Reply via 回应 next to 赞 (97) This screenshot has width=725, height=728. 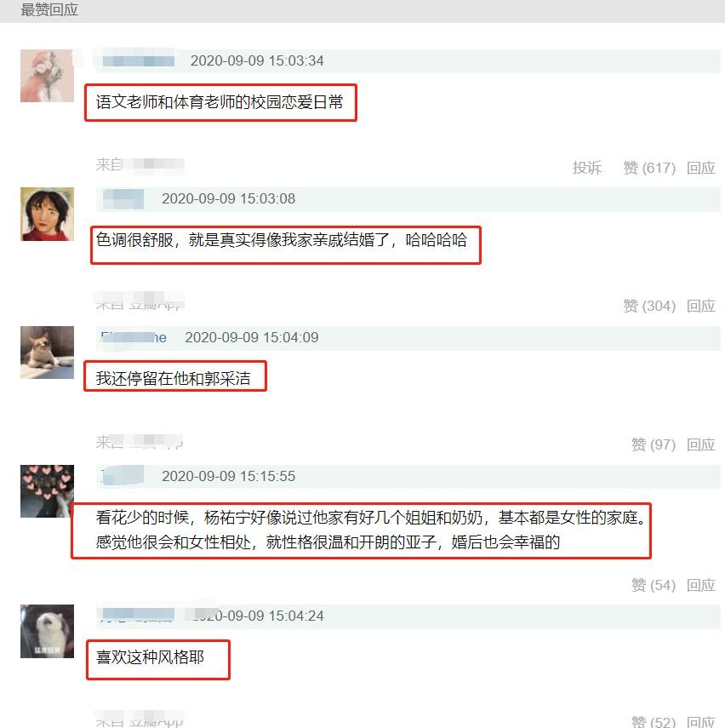pyautogui.click(x=701, y=444)
